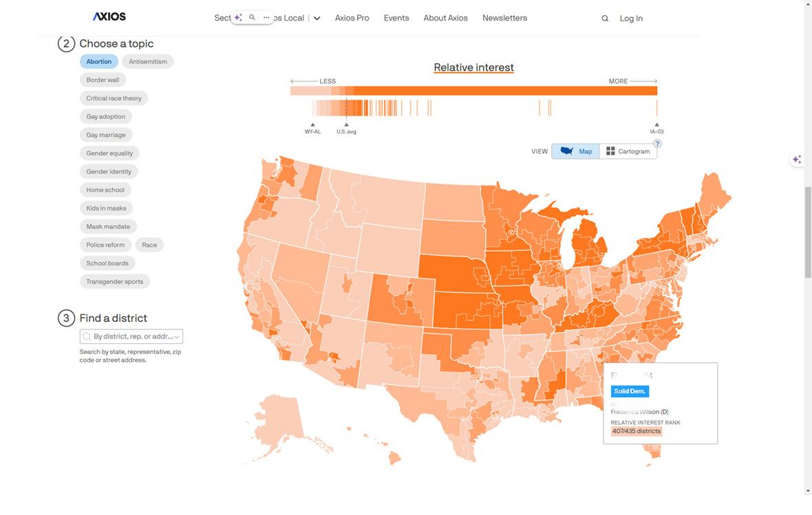Image resolution: width=812 pixels, height=515 pixels.
Task: Click the help question mark icon
Action: [x=657, y=144]
